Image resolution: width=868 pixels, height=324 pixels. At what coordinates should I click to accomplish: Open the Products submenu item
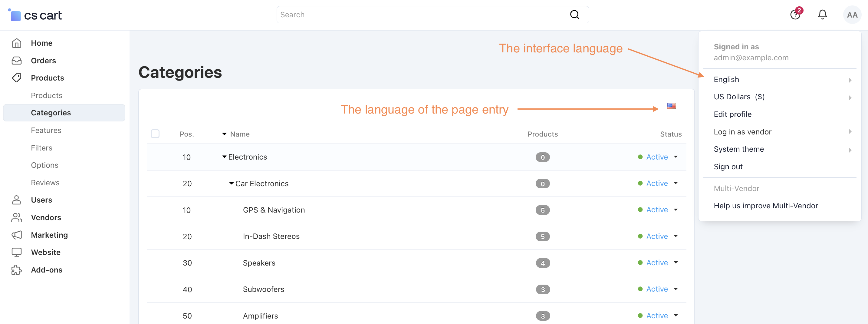tap(47, 95)
